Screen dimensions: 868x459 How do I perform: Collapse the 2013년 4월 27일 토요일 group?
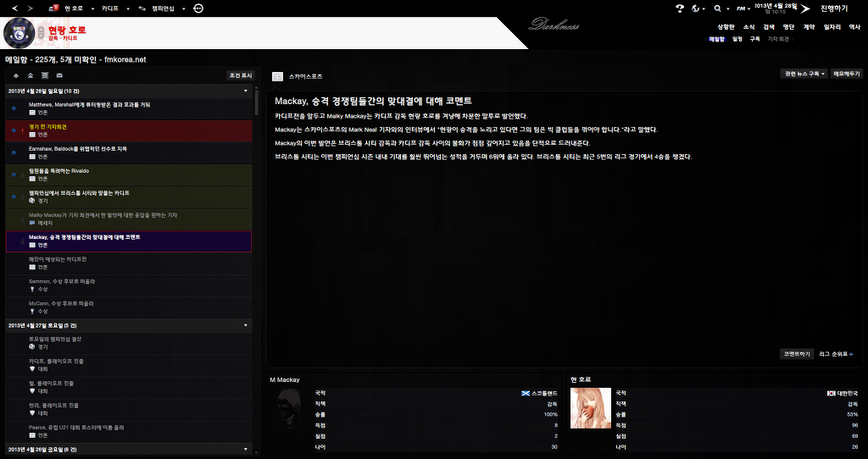click(246, 325)
